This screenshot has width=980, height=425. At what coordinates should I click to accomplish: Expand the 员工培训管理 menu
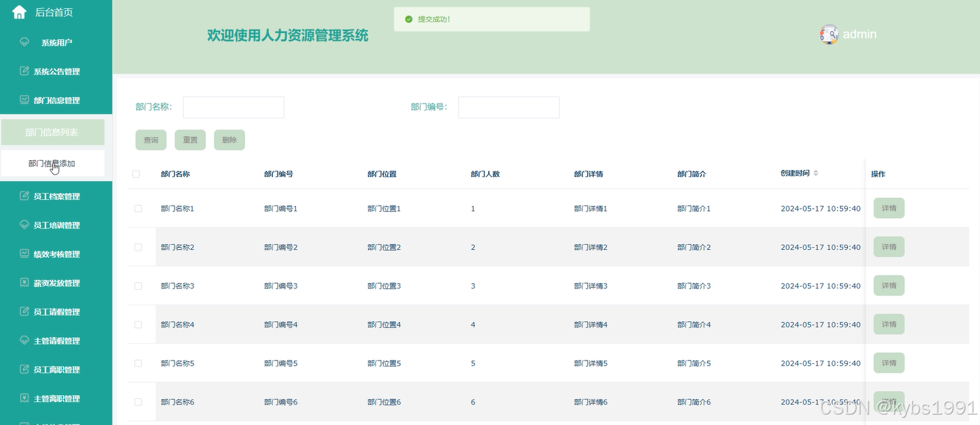pyautogui.click(x=56, y=225)
